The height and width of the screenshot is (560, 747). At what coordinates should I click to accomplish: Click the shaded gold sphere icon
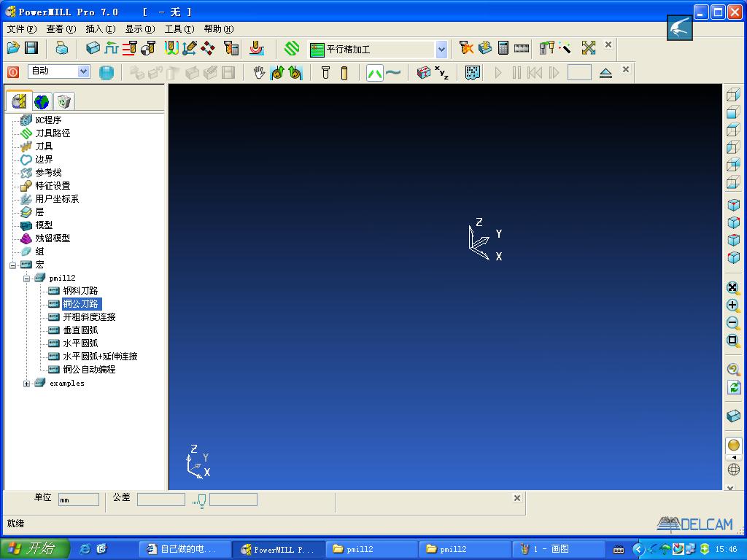[x=734, y=446]
